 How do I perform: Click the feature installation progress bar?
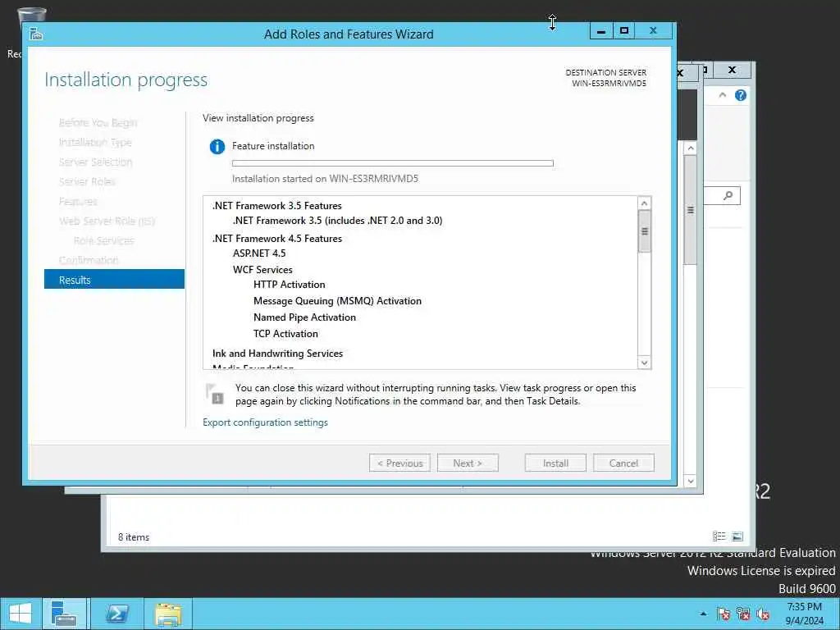393,163
